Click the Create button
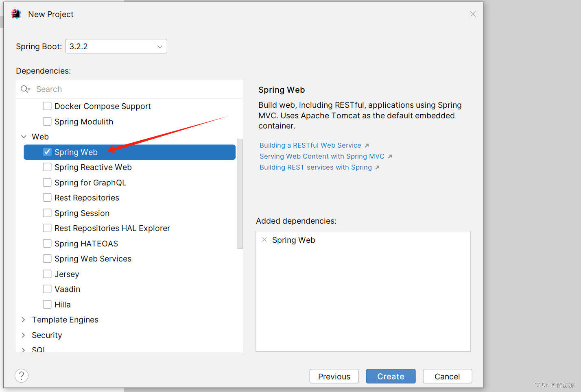 point(391,376)
